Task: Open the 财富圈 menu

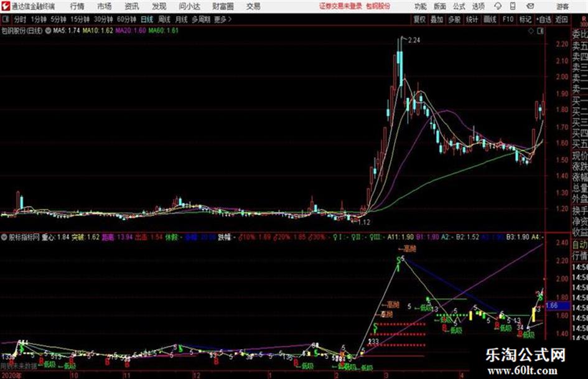Action: pyautogui.click(x=223, y=6)
